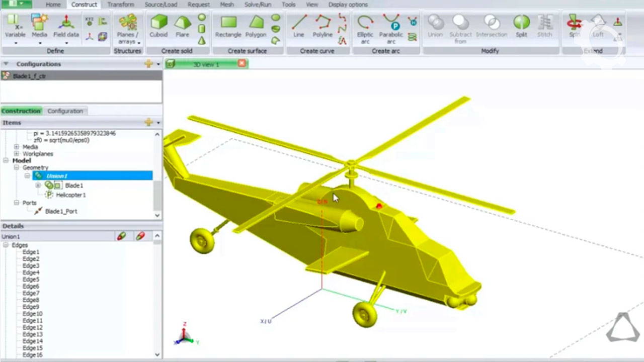This screenshot has width=644, height=362.
Task: Select the Cuboid solid tool
Action: pos(159,26)
